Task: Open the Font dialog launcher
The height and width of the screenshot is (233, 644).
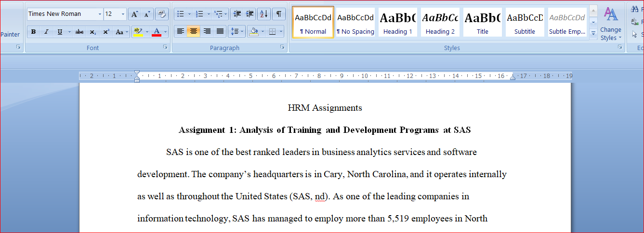Action: click(x=165, y=47)
